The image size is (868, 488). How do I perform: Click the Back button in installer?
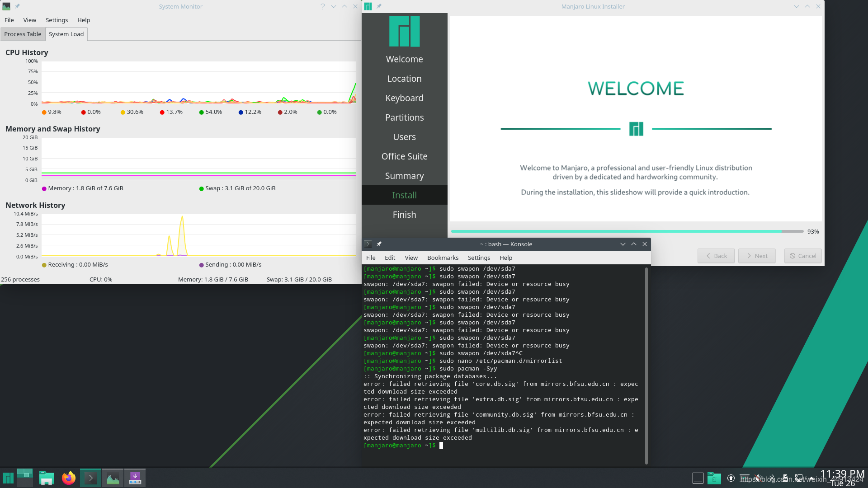(x=716, y=256)
